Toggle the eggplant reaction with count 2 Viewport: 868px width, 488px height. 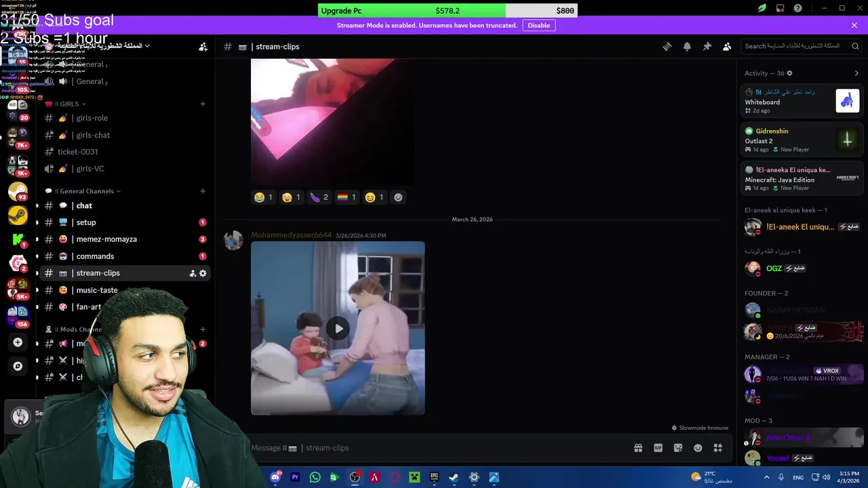click(x=319, y=197)
